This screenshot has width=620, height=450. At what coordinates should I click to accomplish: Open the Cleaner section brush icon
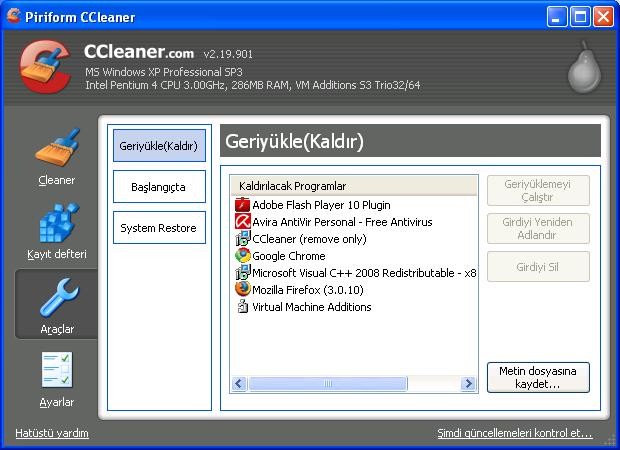57,148
